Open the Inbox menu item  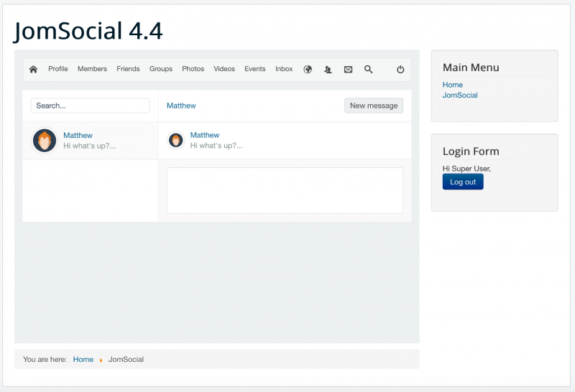click(284, 69)
